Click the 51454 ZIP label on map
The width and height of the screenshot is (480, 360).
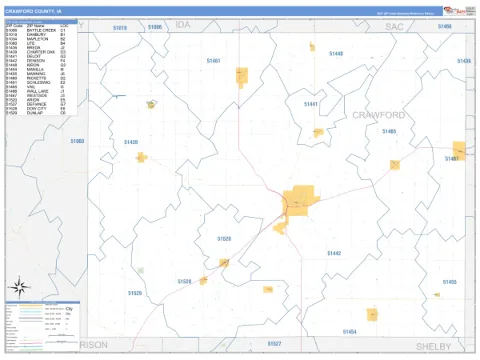coord(350,332)
